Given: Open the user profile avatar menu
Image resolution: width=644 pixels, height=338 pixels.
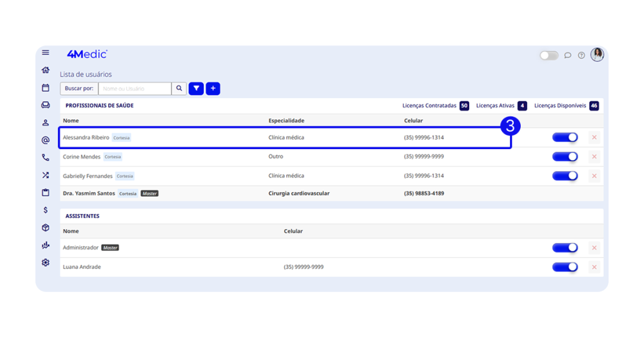Looking at the screenshot, I should pos(597,55).
